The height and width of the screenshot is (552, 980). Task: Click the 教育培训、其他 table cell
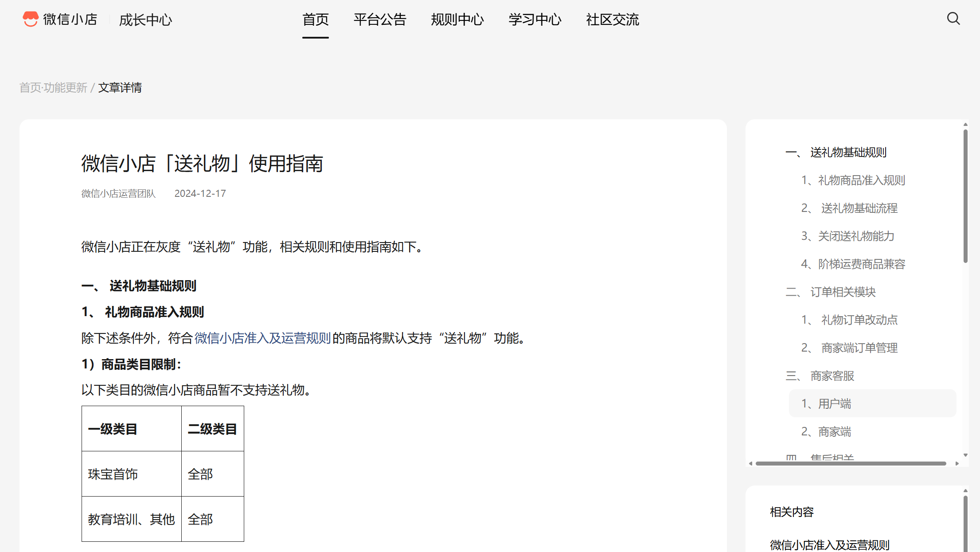[x=132, y=519]
